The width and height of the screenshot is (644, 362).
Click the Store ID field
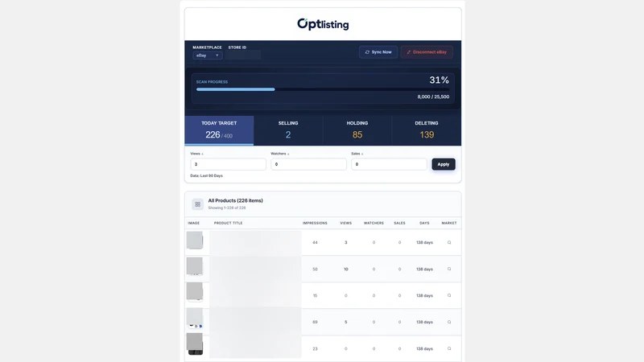pos(245,55)
